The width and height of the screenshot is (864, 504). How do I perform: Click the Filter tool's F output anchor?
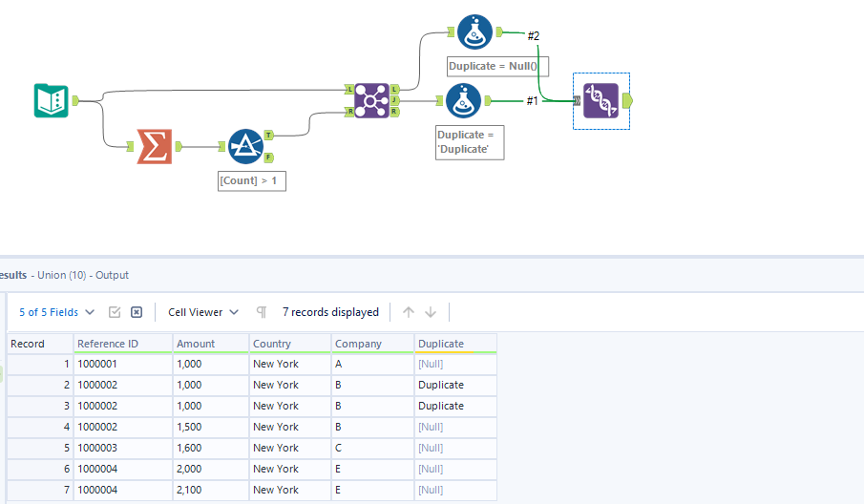pos(269,157)
